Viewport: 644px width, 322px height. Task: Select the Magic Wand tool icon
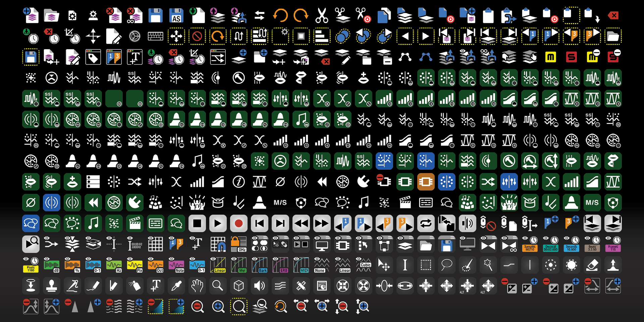488,265
